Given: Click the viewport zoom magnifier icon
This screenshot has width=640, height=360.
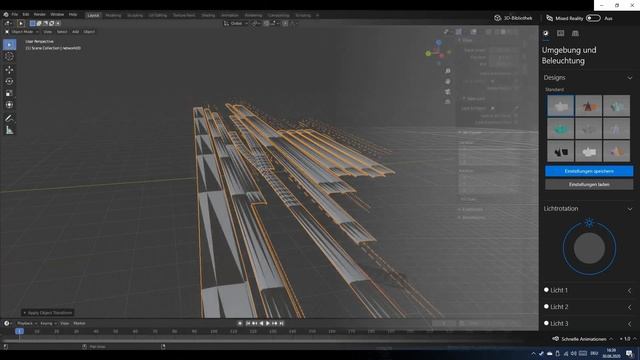Looking at the screenshot, I should (448, 71).
